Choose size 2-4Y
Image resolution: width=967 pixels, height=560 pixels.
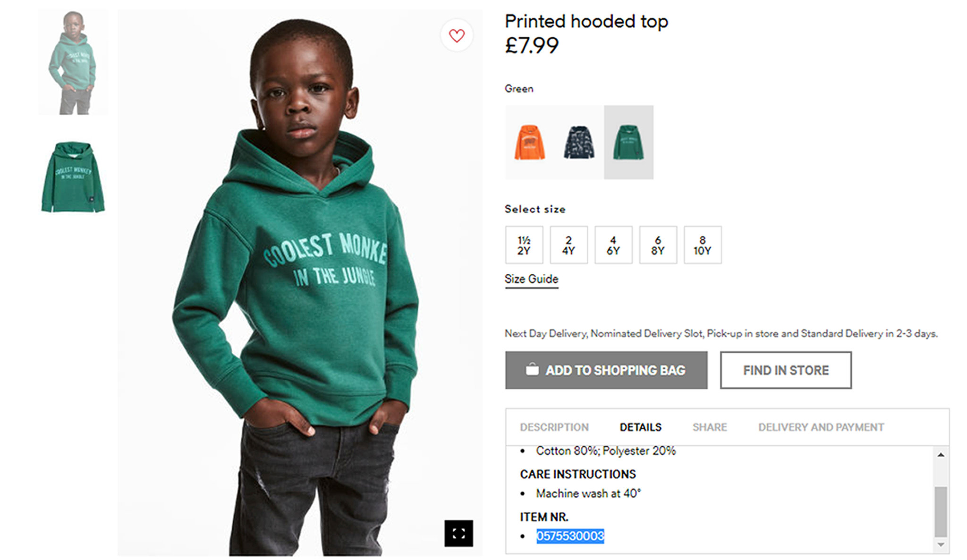coord(568,245)
